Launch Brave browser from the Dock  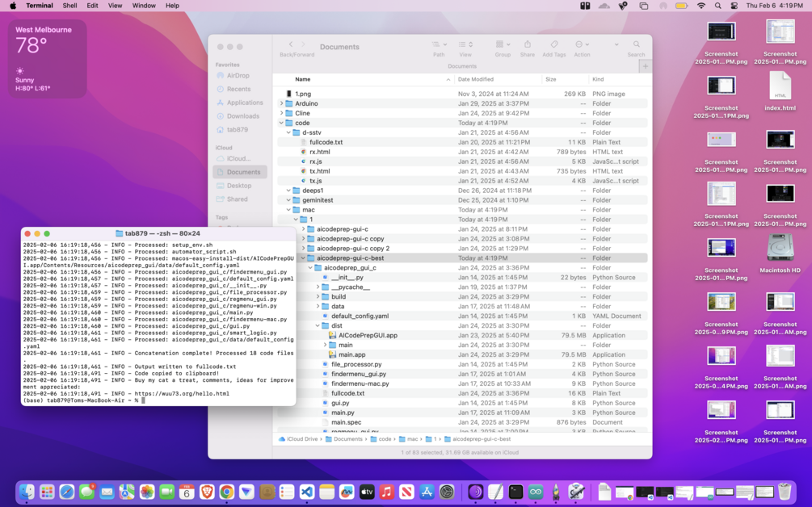pos(207,492)
